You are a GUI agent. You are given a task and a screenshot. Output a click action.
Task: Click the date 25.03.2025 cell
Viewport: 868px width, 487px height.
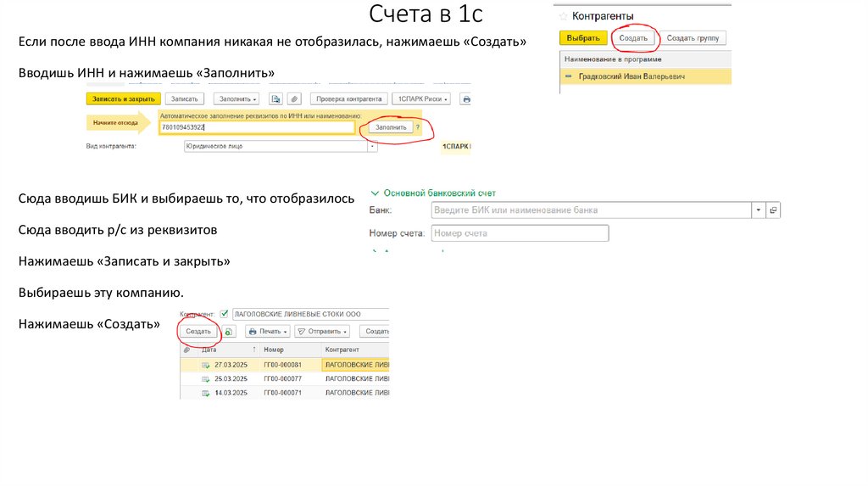(x=231, y=379)
